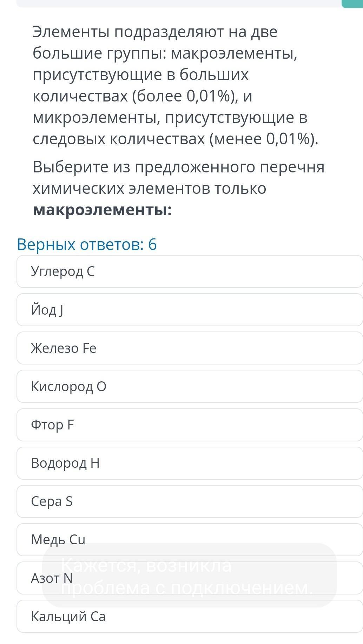Select the Йод J answer option

click(190, 310)
